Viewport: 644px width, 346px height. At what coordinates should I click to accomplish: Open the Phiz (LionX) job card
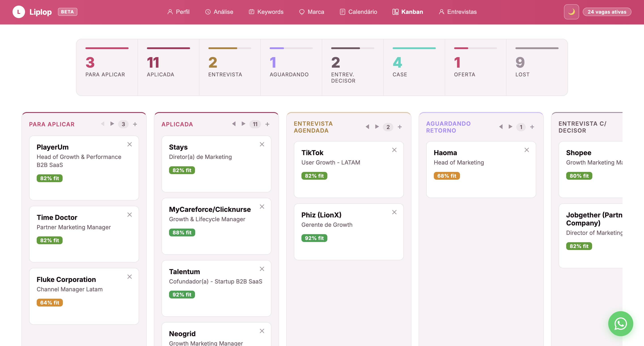349,232
